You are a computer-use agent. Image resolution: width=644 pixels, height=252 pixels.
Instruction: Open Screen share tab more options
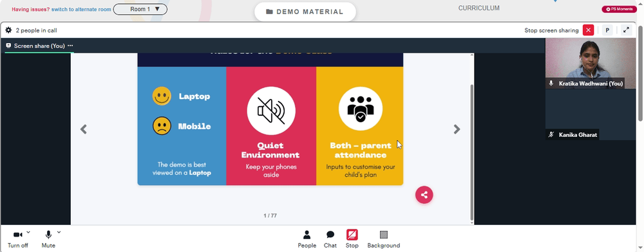point(70,46)
